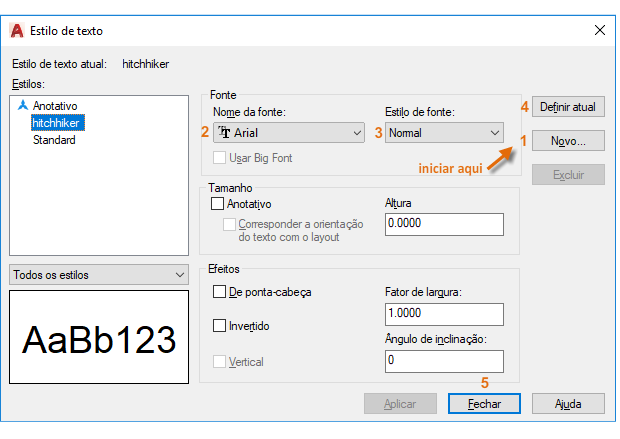Click into the Altura input field

(444, 224)
